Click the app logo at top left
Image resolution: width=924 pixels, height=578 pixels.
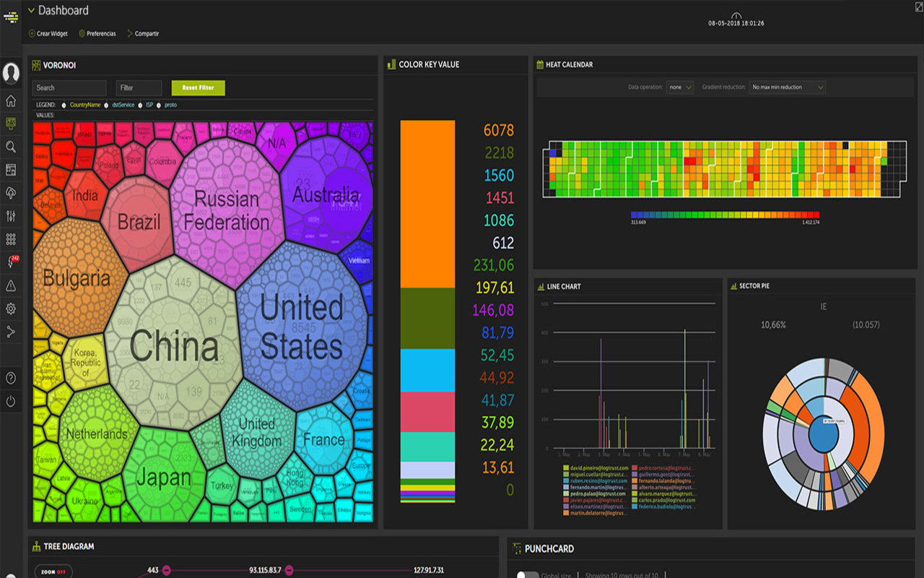pos(11,16)
